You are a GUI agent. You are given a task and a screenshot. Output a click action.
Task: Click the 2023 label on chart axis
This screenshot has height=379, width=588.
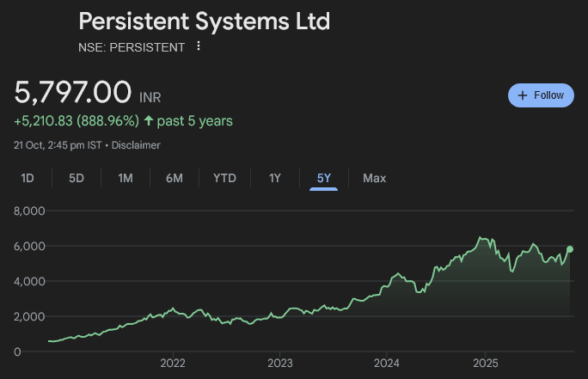click(x=278, y=364)
